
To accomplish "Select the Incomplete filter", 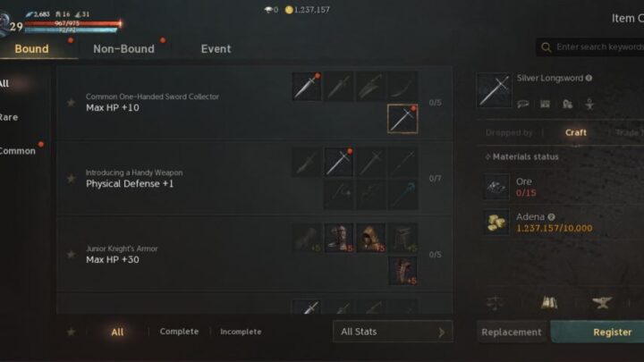I will (x=241, y=332).
